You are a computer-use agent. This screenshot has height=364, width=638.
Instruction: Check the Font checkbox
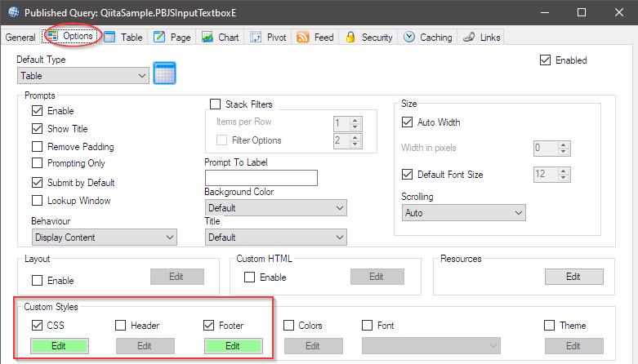coord(367,326)
